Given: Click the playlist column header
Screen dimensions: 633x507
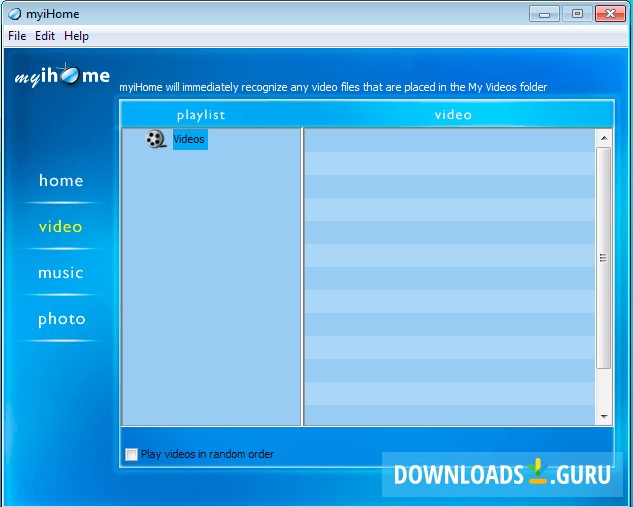Looking at the screenshot, I should 201,115.
